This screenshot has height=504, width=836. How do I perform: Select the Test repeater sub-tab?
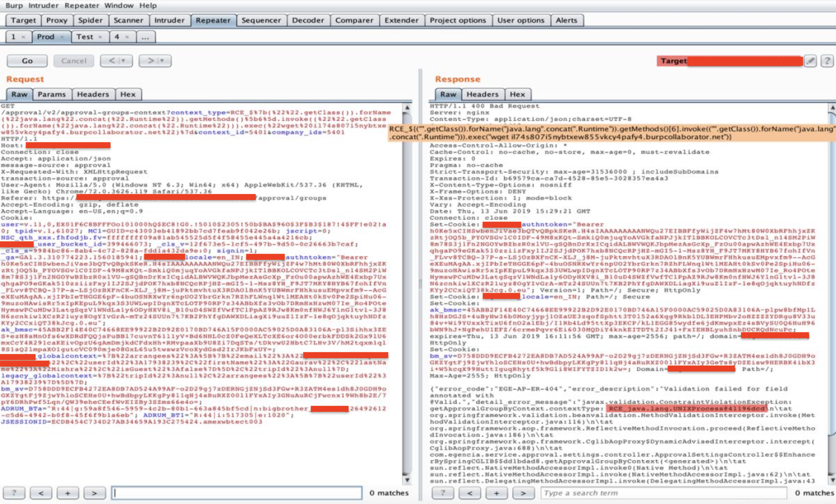pos(84,37)
